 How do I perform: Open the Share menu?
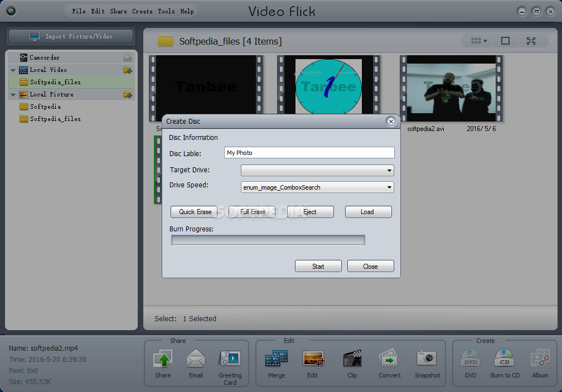[x=118, y=12]
